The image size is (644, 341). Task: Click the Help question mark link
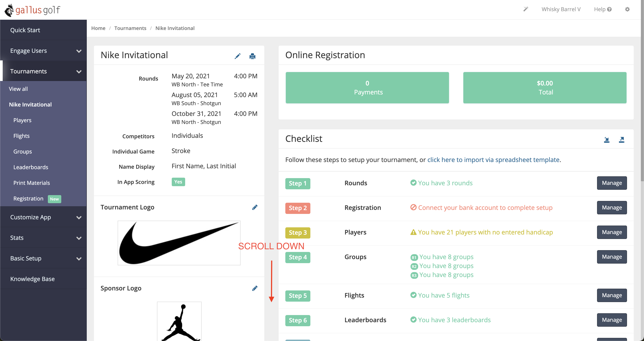(603, 9)
